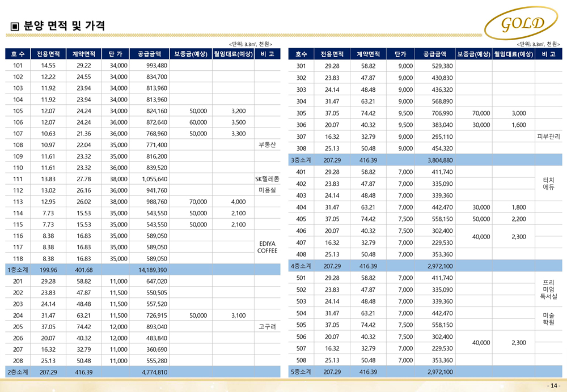
Task: Click supply amount '834,700' for unit 102
Action: [157, 76]
